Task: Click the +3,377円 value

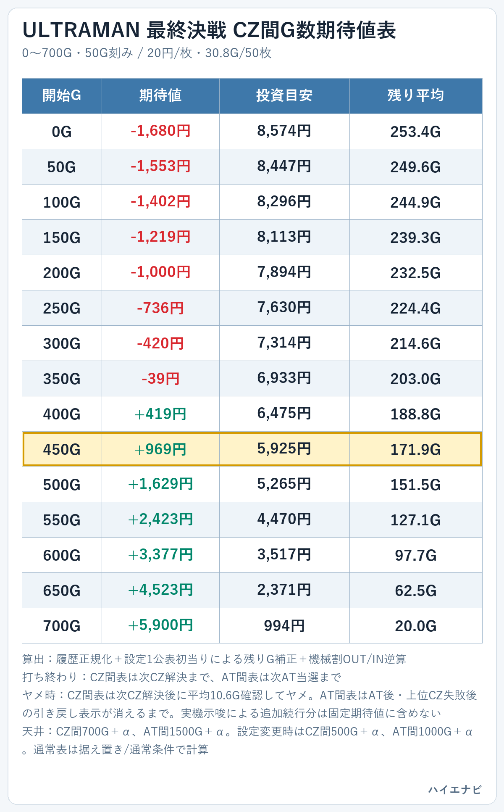Action: click(160, 555)
